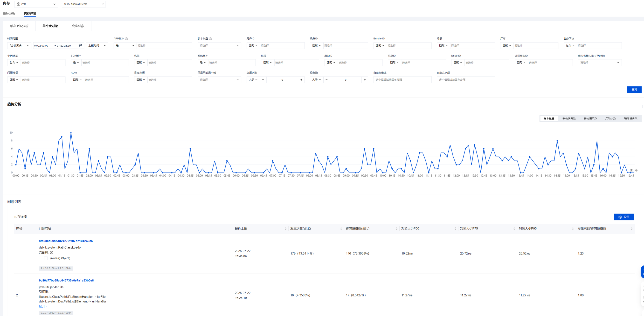Click the 自定义维度 input field

[402, 80]
